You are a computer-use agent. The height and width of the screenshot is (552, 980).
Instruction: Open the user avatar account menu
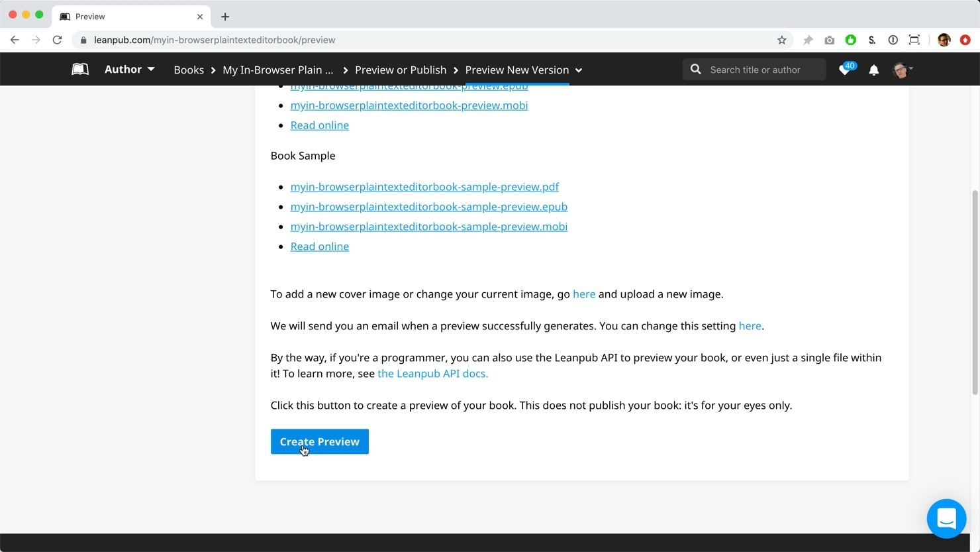tap(903, 70)
